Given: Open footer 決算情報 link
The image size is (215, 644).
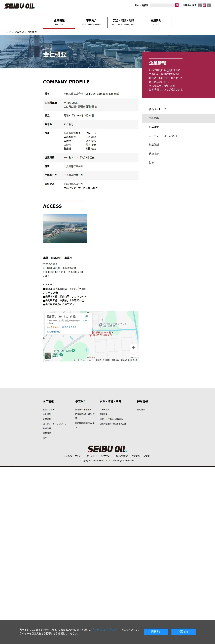Looking at the screenshot, I should point(47,433).
